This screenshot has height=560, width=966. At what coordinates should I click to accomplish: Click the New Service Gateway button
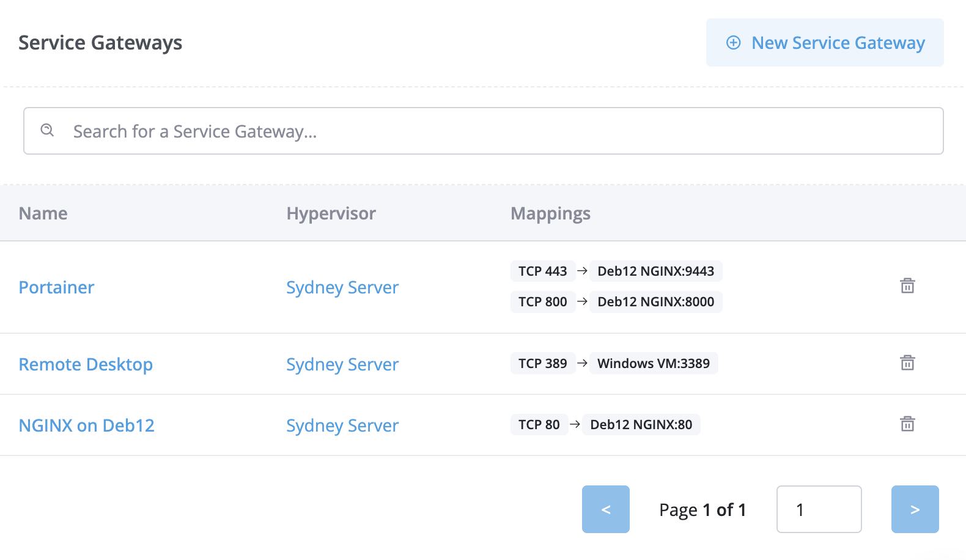click(x=825, y=42)
